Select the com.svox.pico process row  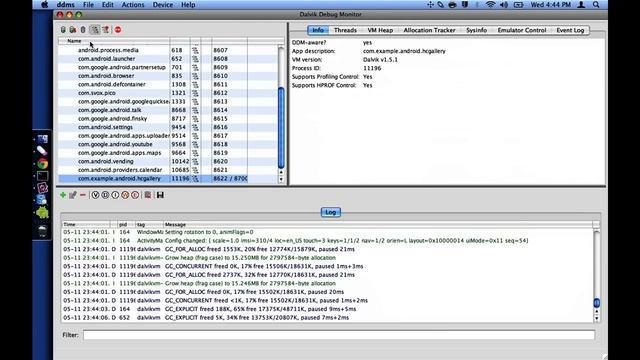pyautogui.click(x=168, y=93)
